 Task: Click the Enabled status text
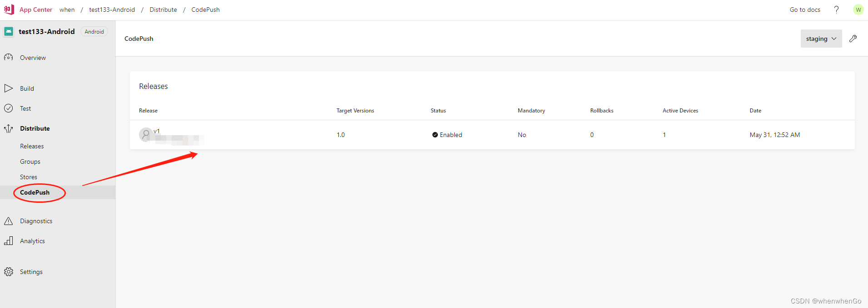pyautogui.click(x=451, y=135)
